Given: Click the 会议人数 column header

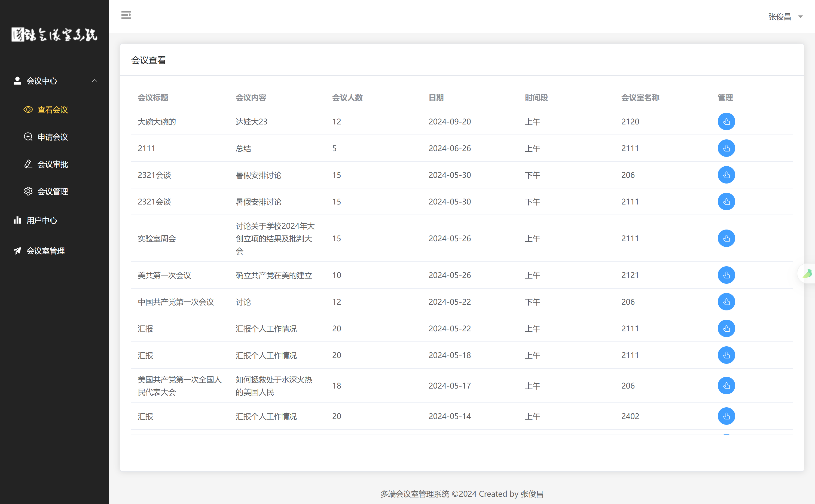Looking at the screenshot, I should pos(347,98).
